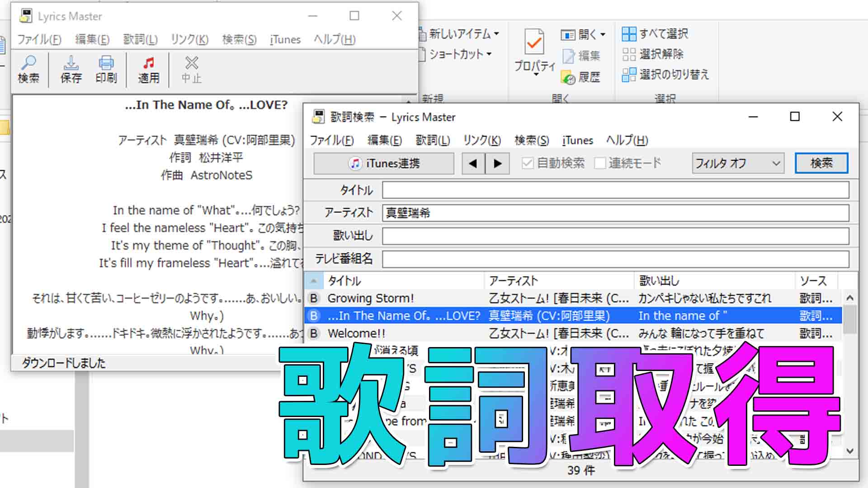The height and width of the screenshot is (488, 868).
Task: Toggle the 自動検索 checkbox
Action: point(526,163)
